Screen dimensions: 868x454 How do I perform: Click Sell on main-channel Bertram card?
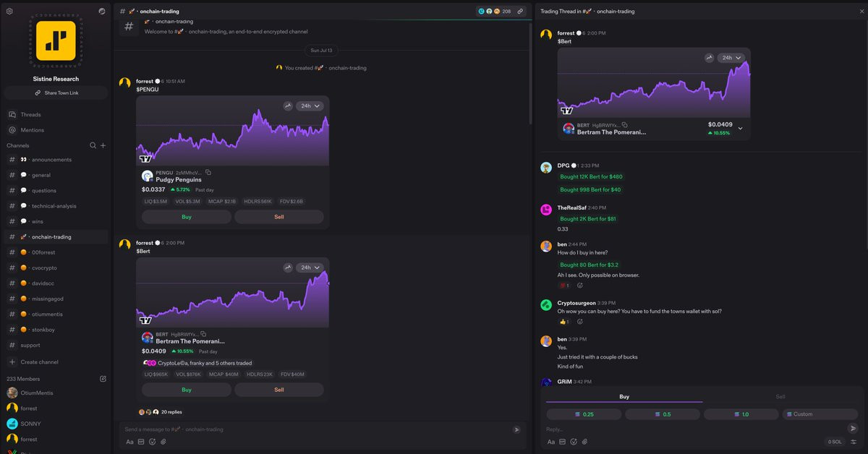coord(279,390)
